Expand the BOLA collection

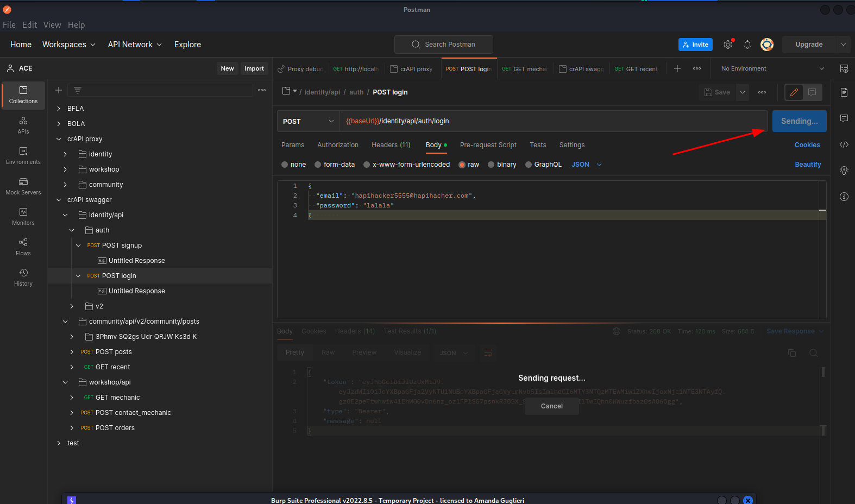(59, 124)
